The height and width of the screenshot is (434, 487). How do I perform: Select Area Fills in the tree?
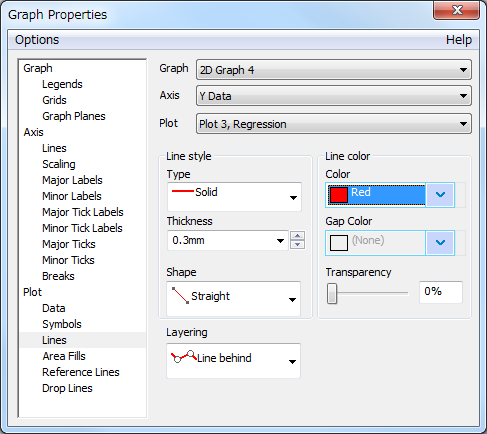[64, 356]
